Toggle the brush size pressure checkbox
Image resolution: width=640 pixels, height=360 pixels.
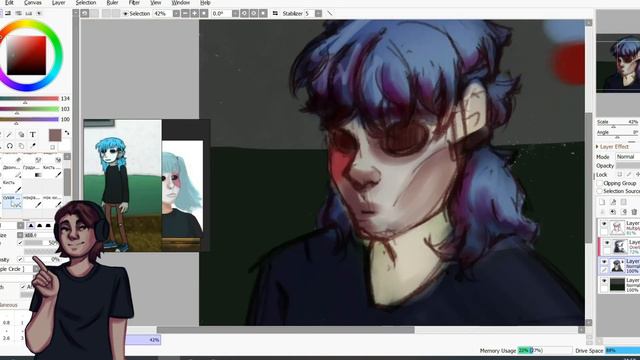(20, 242)
